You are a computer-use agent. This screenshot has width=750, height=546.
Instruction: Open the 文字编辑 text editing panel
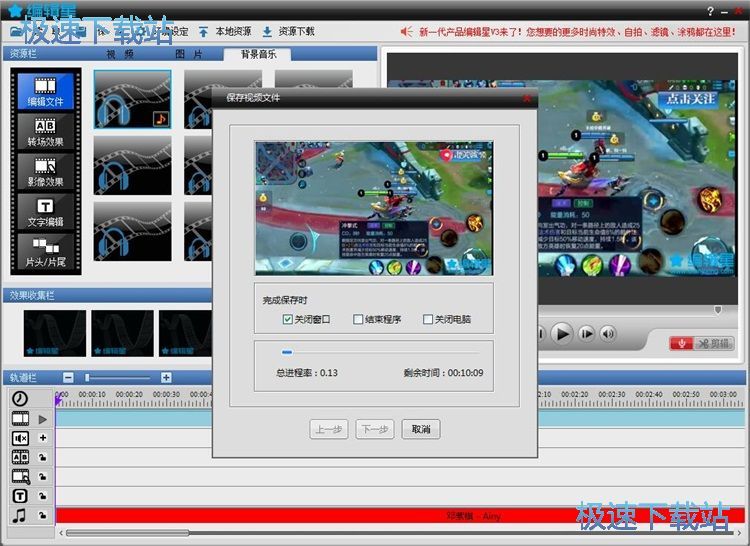(x=45, y=211)
